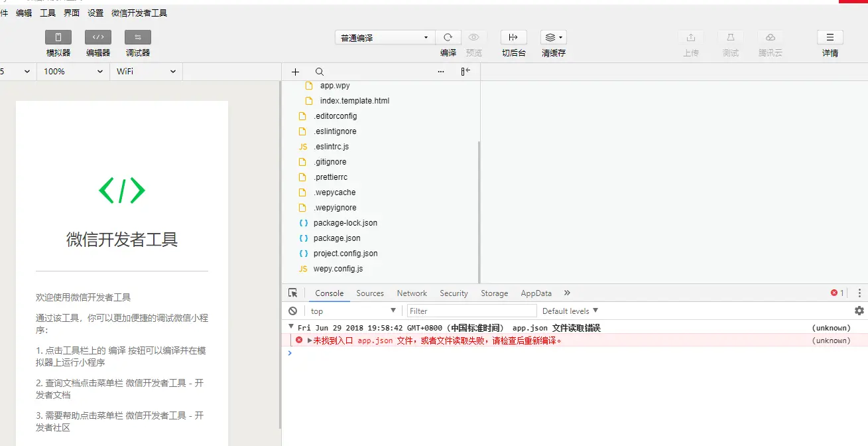Switch to the AppData tab
868x446 pixels.
pyautogui.click(x=536, y=293)
